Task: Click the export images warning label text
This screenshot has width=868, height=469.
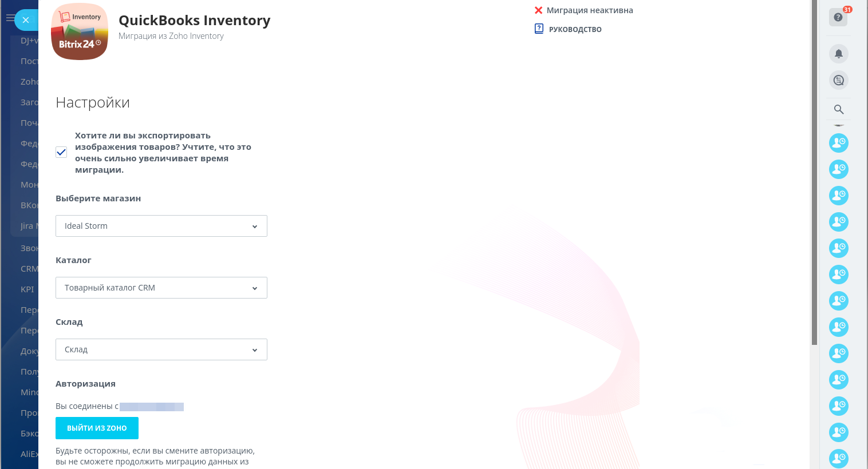Action: pyautogui.click(x=163, y=153)
